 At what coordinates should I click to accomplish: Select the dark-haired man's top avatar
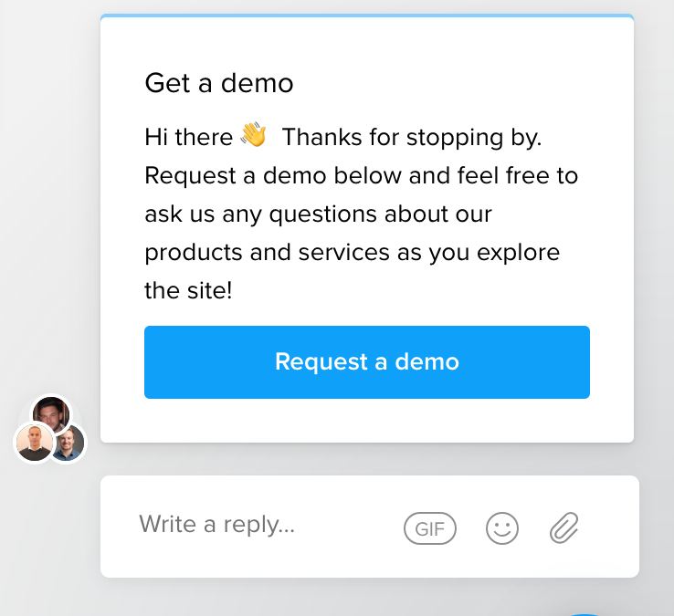tap(51, 413)
